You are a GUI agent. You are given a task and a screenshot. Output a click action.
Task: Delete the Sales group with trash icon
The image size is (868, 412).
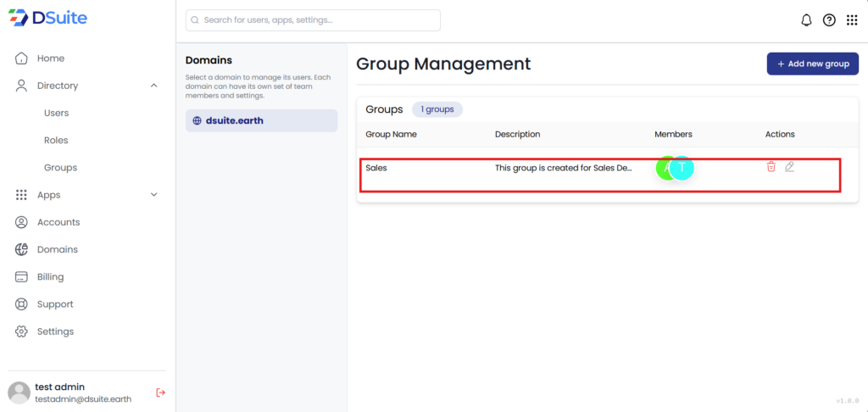(771, 167)
